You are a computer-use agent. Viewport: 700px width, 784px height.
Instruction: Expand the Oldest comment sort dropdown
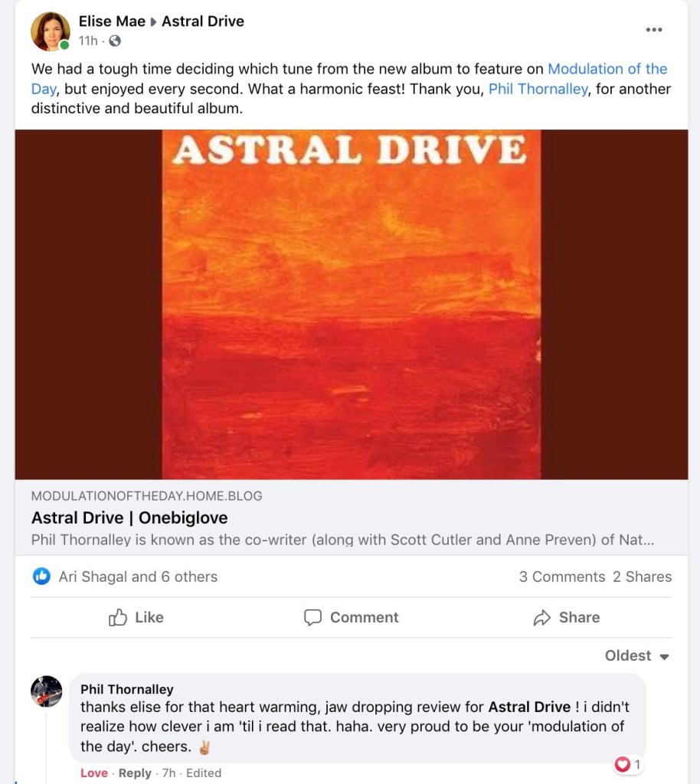point(637,655)
